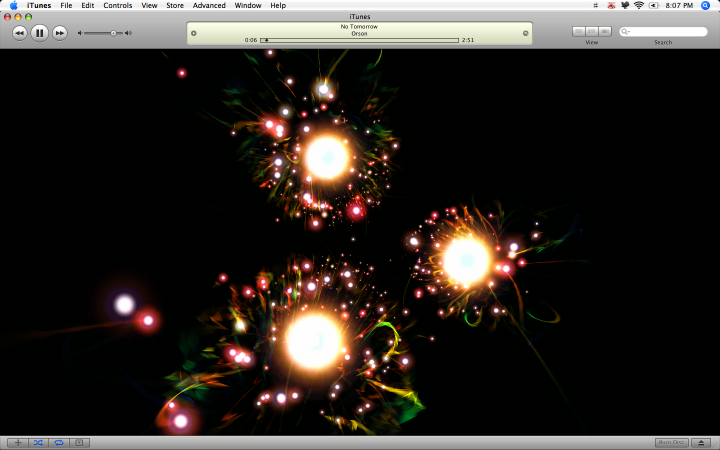720x450 pixels.
Task: Click the Burn Disc button
Action: [x=671, y=443]
